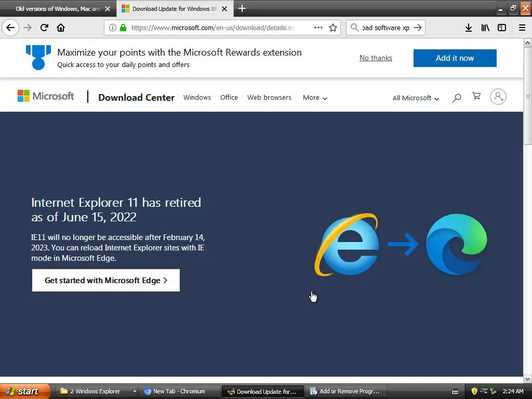
Task: Click the Download Update taskbar button
Action: coord(262,392)
